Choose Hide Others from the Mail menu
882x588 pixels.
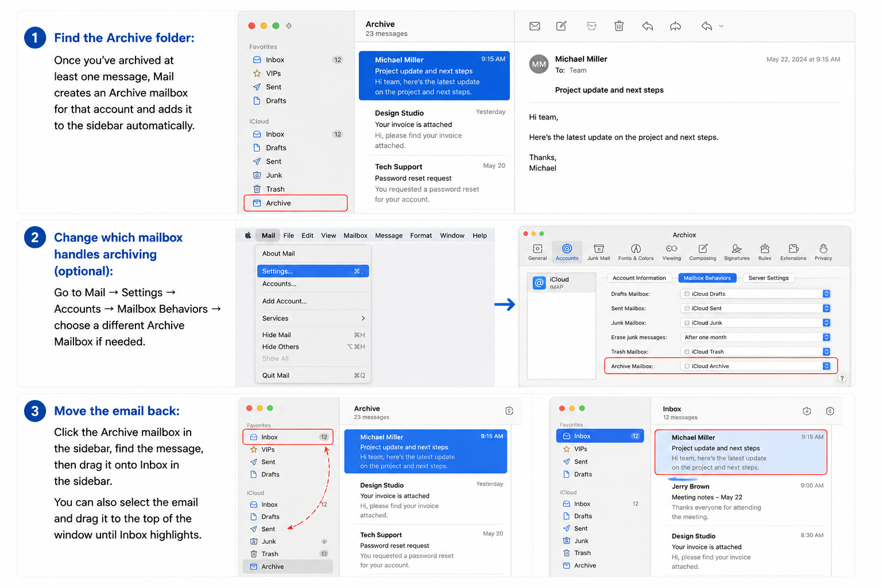coord(313,347)
